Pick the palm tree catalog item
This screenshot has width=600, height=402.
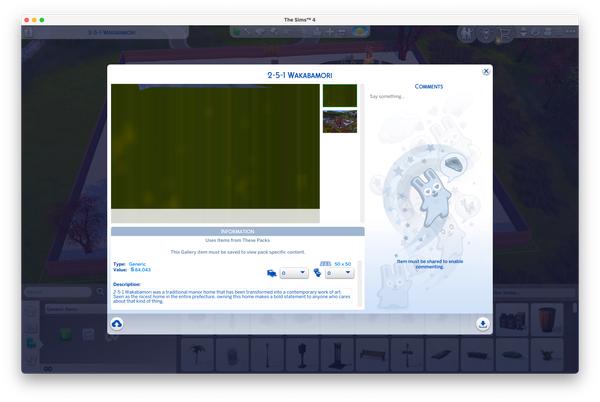(197, 355)
